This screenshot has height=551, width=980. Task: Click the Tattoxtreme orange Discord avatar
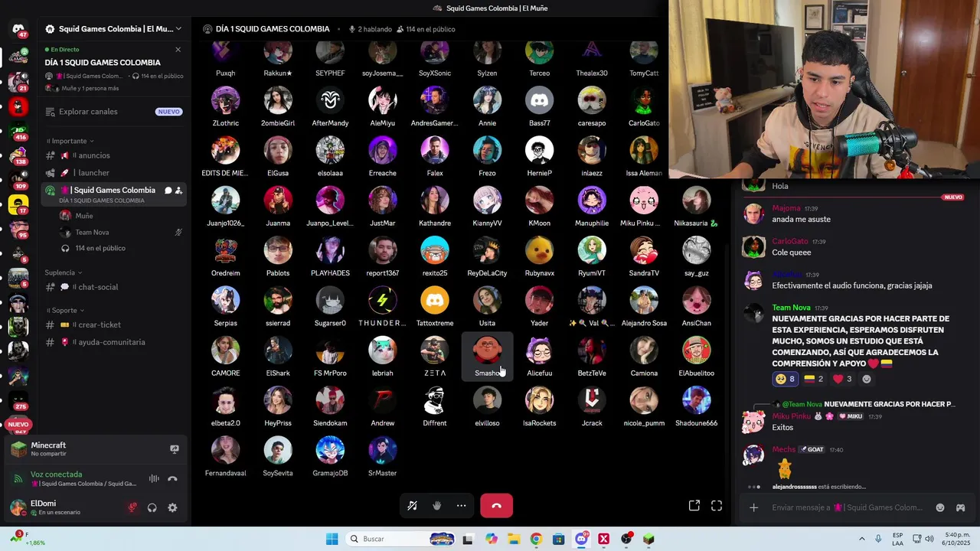[435, 301]
